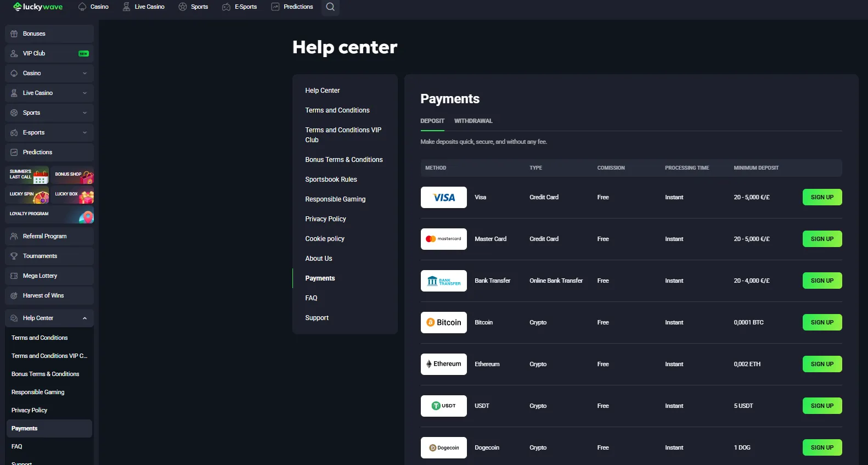
Task: Click the Mega Lottery ticket icon
Action: point(14,276)
